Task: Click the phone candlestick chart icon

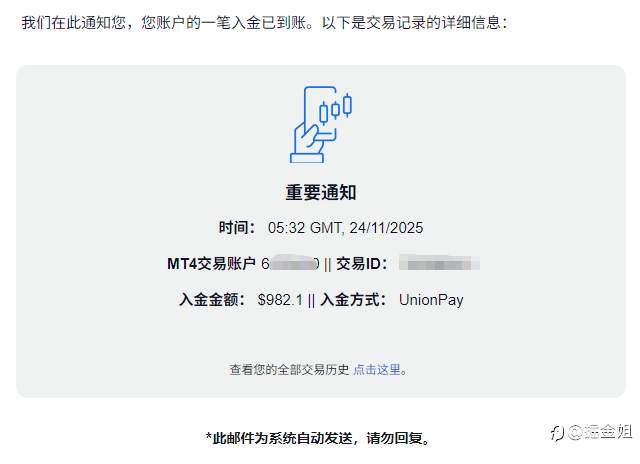Action: (x=321, y=125)
